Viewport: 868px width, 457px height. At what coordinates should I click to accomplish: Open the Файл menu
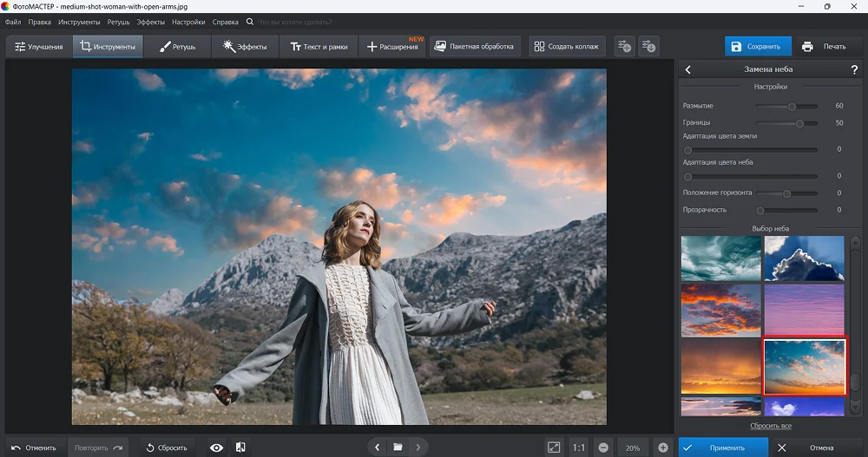pos(13,23)
